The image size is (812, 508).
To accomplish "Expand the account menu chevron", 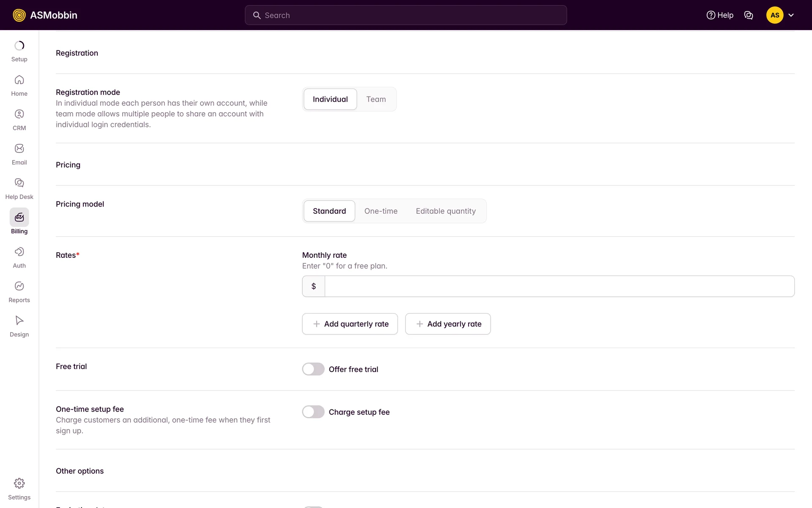I will point(791,15).
